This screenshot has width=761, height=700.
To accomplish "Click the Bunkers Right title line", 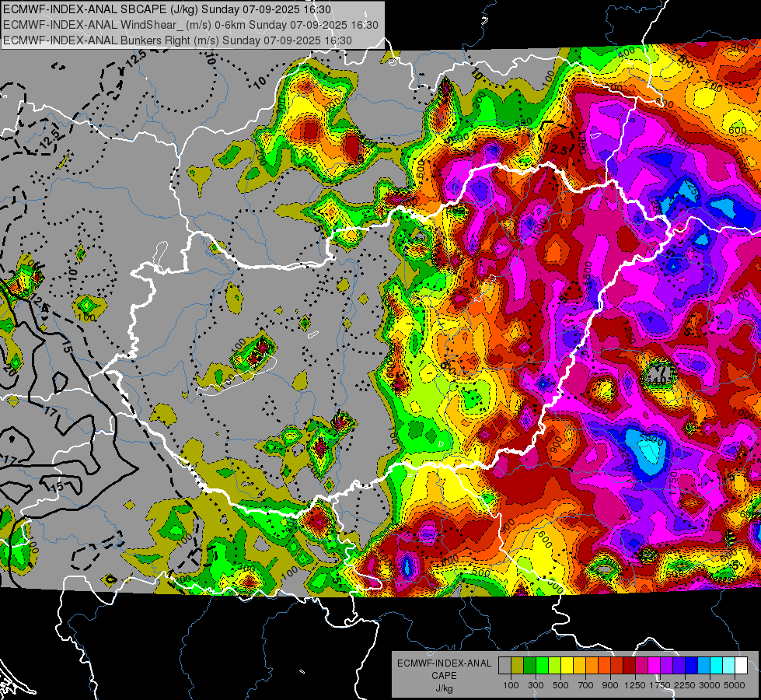I will 177,40.
